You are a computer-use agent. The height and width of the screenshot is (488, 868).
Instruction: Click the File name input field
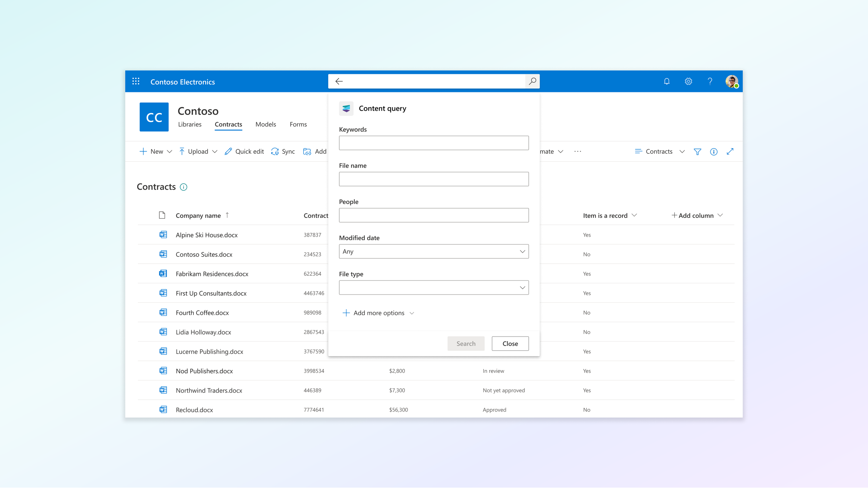point(434,179)
